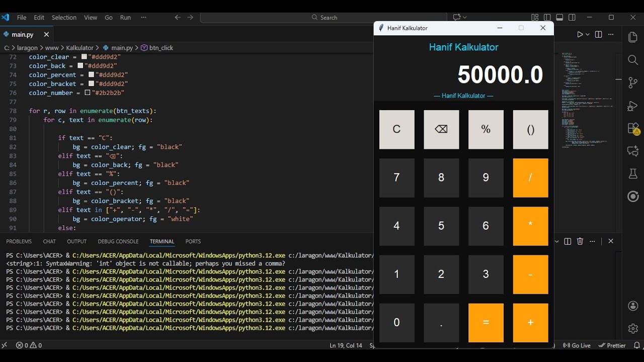Image resolution: width=644 pixels, height=362 pixels.
Task: Close the main.py editor tab
Action: pyautogui.click(x=46, y=35)
